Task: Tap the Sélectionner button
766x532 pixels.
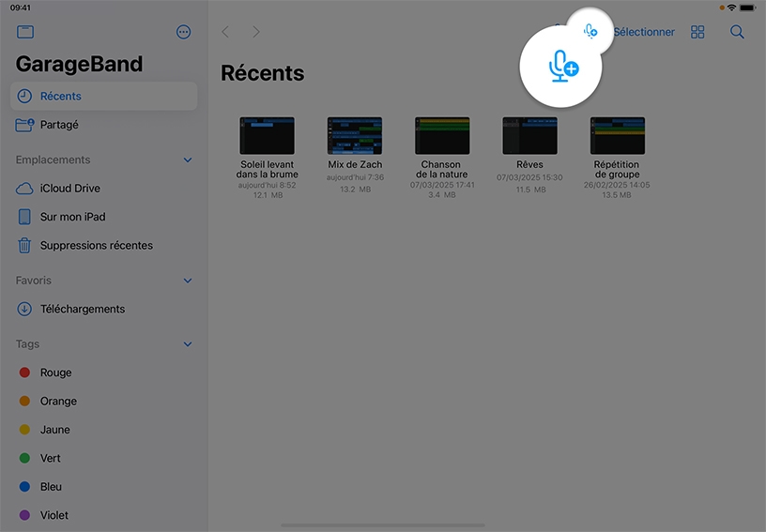Action: (x=644, y=32)
